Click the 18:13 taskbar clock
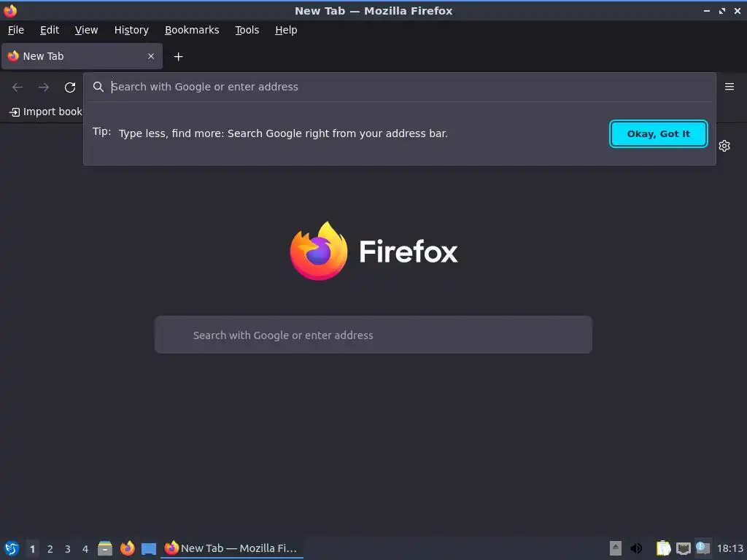The height and width of the screenshot is (560, 747). click(x=729, y=548)
